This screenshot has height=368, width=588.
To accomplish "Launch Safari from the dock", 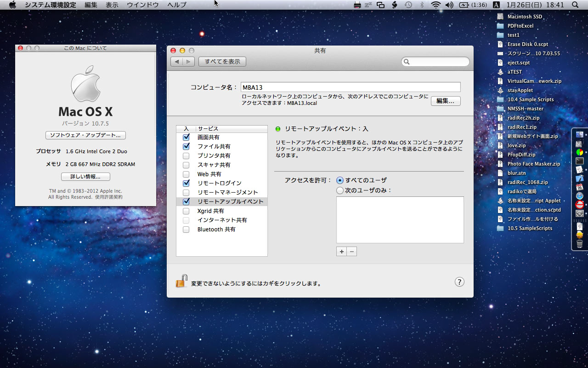I will click(579, 196).
